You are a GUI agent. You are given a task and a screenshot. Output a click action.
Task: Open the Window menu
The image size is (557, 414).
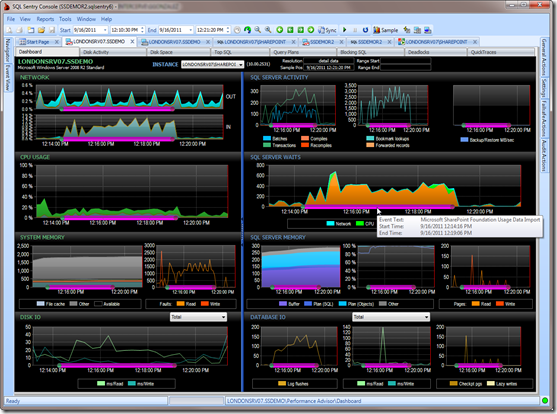click(x=86, y=19)
